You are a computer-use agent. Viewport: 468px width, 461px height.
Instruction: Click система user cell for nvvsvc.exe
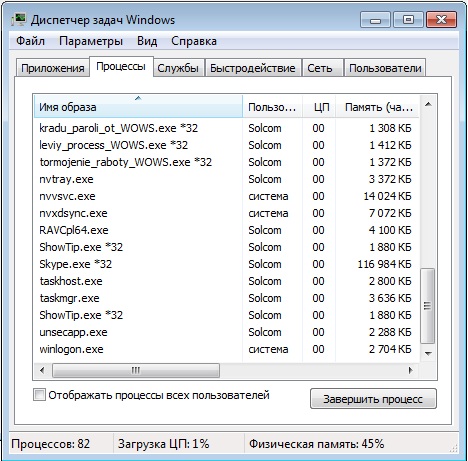tap(268, 196)
